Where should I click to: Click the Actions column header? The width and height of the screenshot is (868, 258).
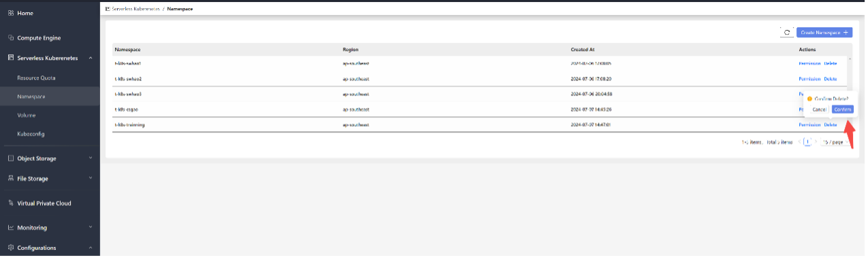pos(807,50)
